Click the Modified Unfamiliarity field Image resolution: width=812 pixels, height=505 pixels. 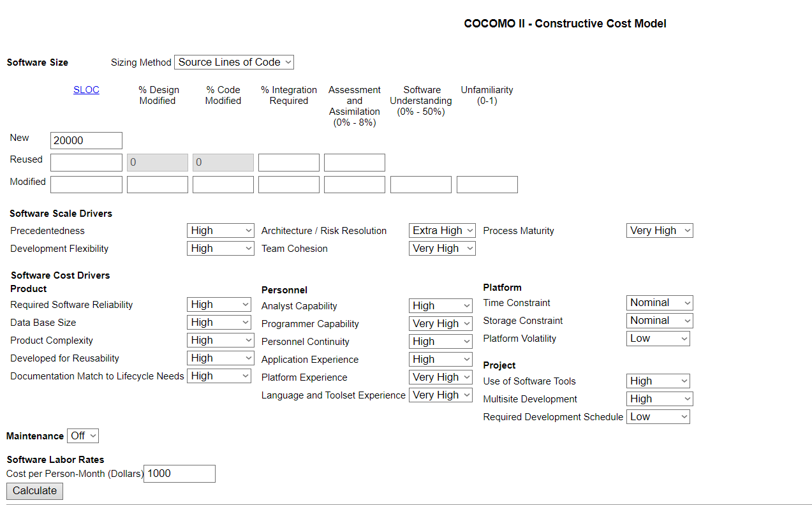[487, 184]
